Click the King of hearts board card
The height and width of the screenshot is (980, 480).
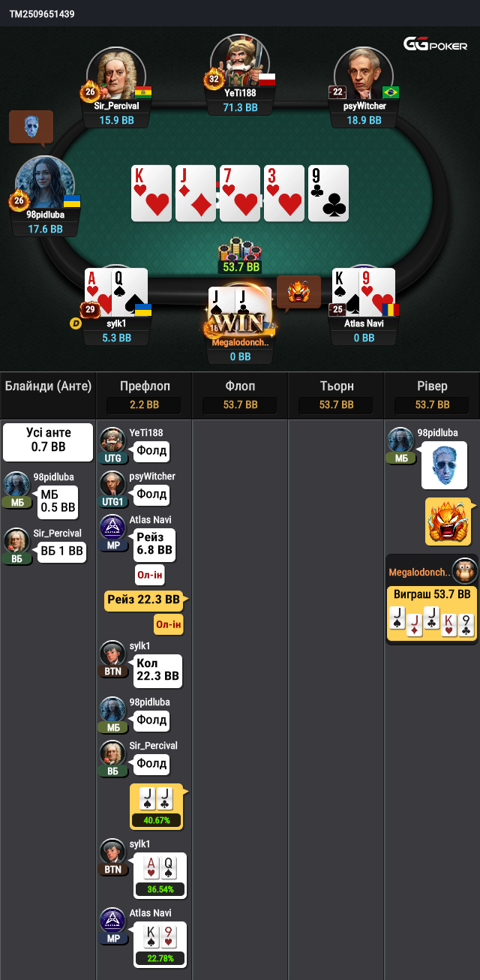point(151,194)
